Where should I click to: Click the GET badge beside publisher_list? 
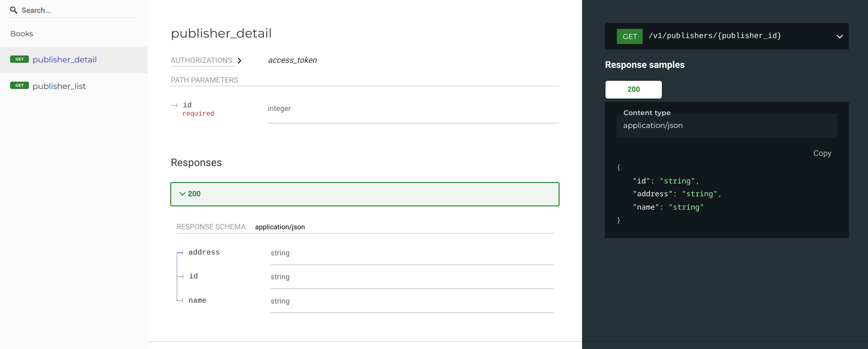(19, 85)
